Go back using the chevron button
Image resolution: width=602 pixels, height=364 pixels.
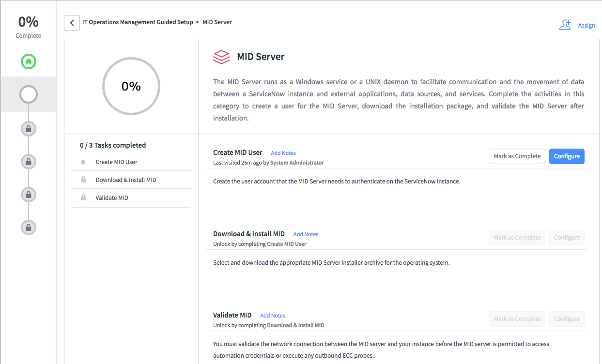[x=72, y=22]
